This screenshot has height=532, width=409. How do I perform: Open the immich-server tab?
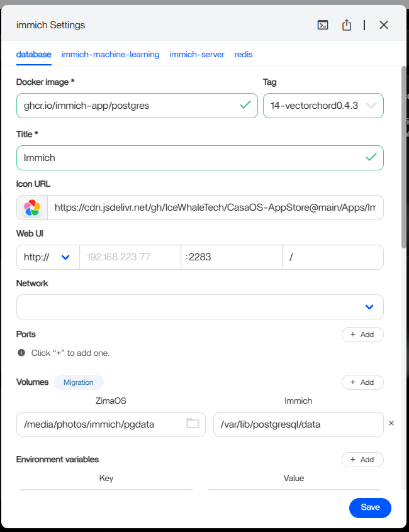tap(197, 54)
